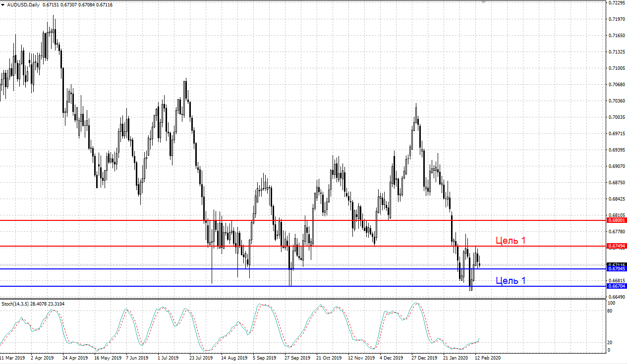Click the 24 Apr 2019 date label
This screenshot has height=364, width=627.
(x=75, y=357)
